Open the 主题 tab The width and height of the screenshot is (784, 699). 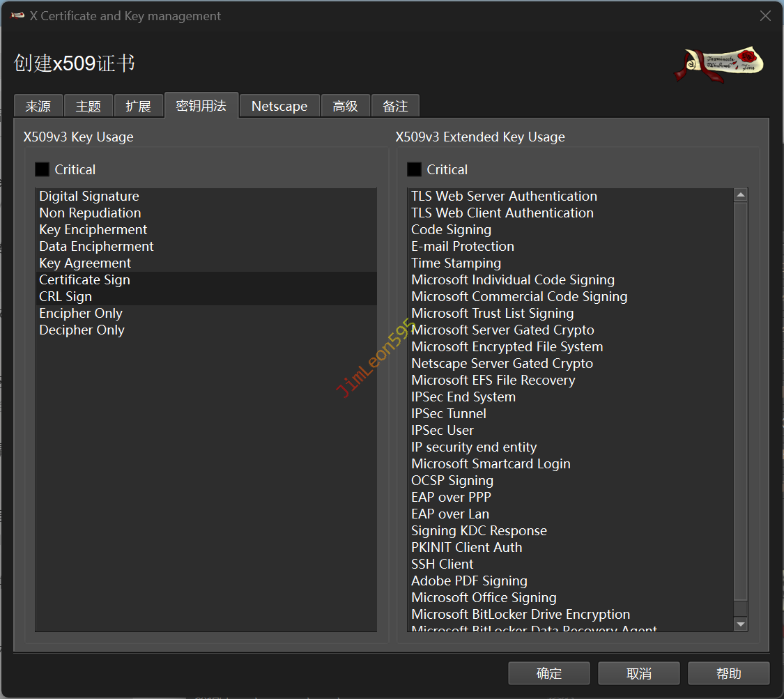89,107
